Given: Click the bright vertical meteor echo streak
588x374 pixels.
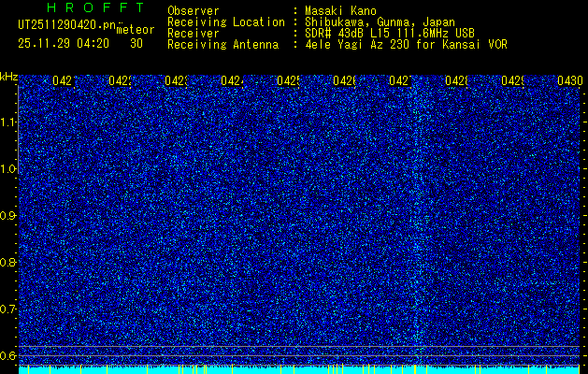Looking at the screenshot, I should pyautogui.click(x=416, y=218).
